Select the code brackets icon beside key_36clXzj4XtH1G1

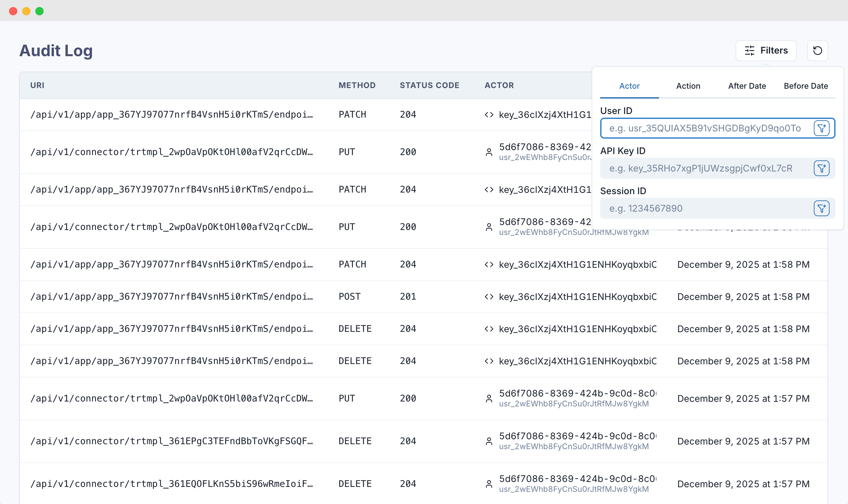(489, 114)
